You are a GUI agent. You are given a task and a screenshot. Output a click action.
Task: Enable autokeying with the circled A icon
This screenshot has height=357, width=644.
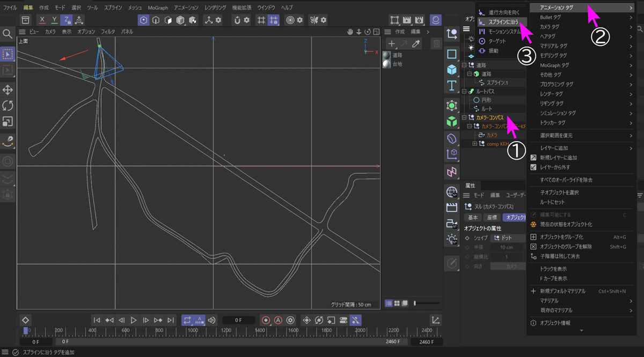[278, 320]
